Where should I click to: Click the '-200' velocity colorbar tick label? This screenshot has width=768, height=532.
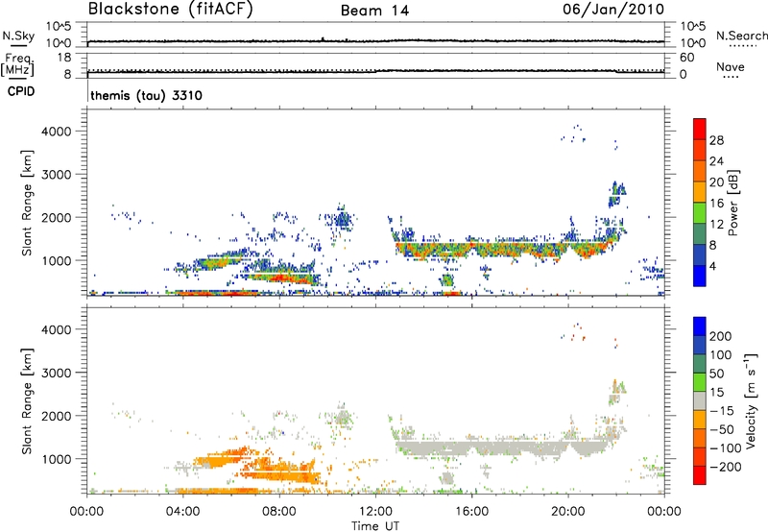(x=727, y=467)
